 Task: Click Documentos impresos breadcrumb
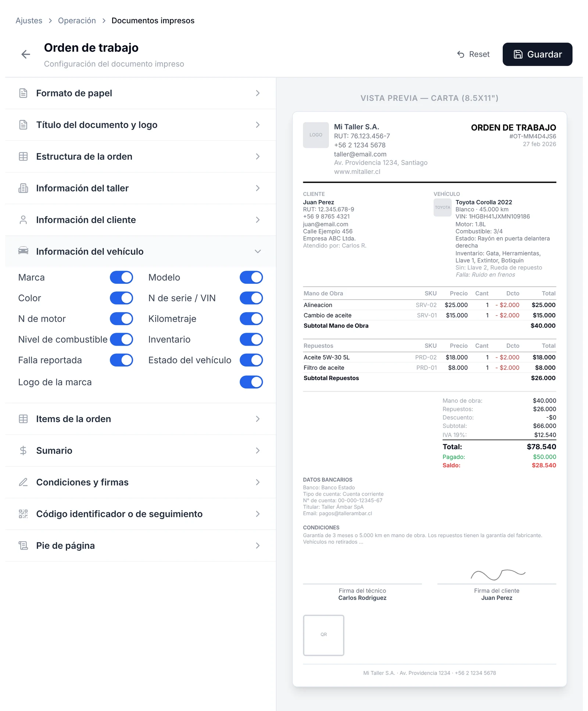pos(153,21)
